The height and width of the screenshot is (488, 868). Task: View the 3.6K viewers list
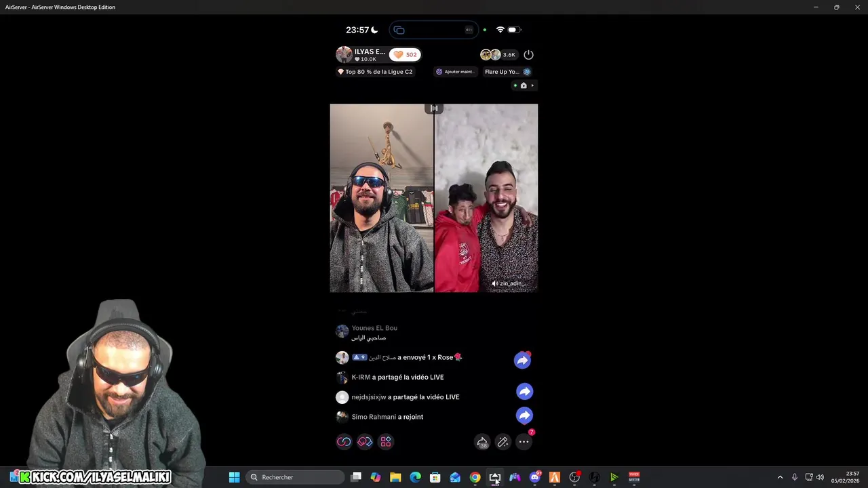(x=509, y=55)
